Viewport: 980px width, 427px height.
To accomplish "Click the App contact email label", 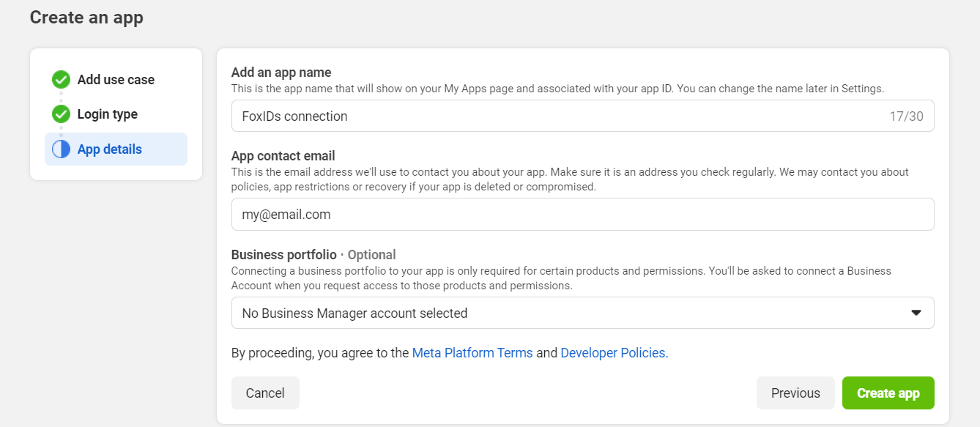I will [283, 156].
